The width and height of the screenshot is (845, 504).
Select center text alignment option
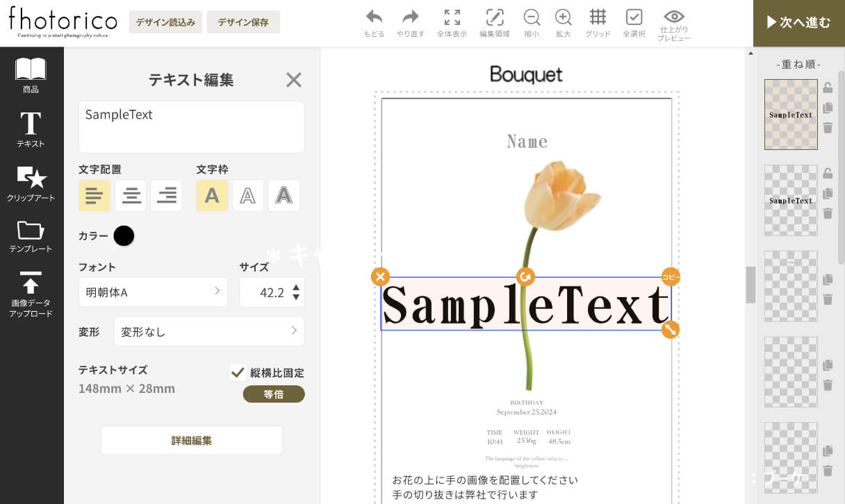pos(131,196)
